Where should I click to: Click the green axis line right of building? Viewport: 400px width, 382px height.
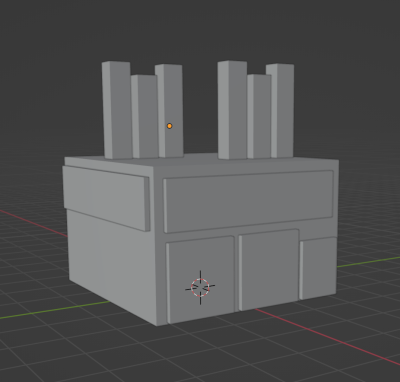[368, 262]
